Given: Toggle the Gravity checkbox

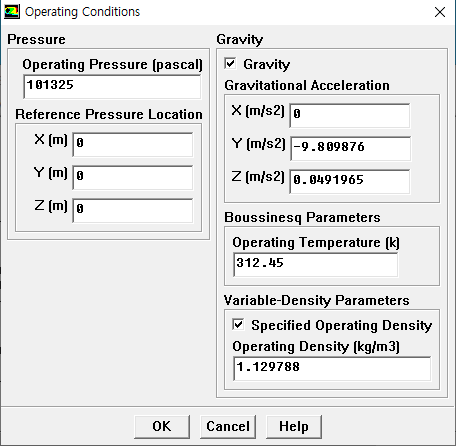Looking at the screenshot, I should [230, 63].
